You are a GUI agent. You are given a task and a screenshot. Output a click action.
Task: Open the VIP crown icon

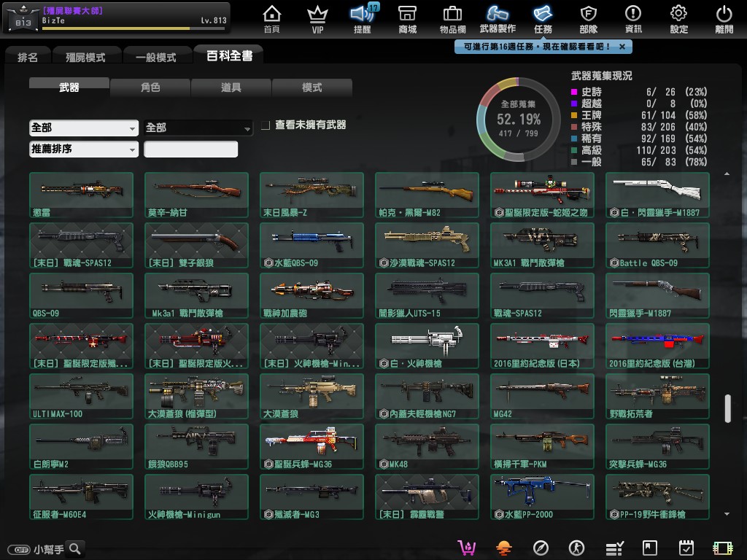[317, 18]
